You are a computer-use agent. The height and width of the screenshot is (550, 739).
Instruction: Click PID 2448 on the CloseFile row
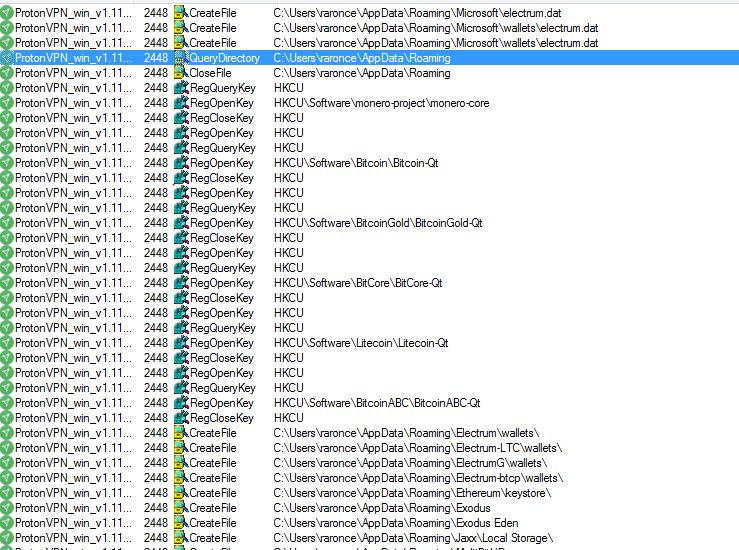coord(156,73)
